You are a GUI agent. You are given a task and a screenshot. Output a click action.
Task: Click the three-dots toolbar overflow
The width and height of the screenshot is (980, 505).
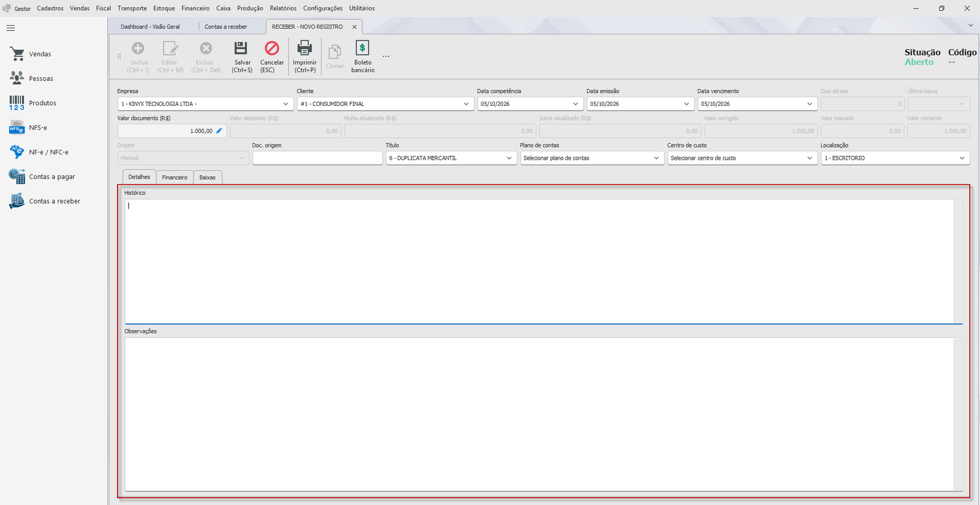point(386,56)
